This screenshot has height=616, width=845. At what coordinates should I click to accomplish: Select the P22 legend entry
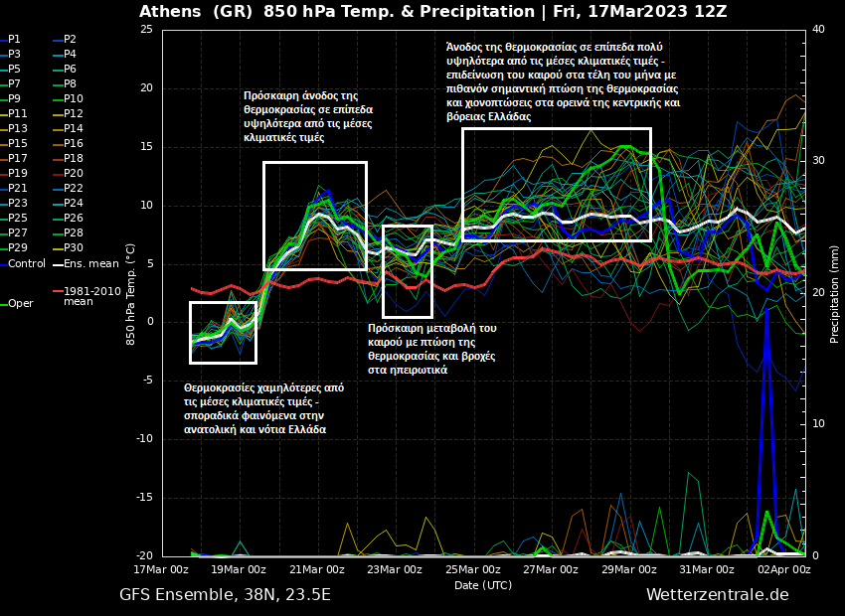click(x=73, y=189)
